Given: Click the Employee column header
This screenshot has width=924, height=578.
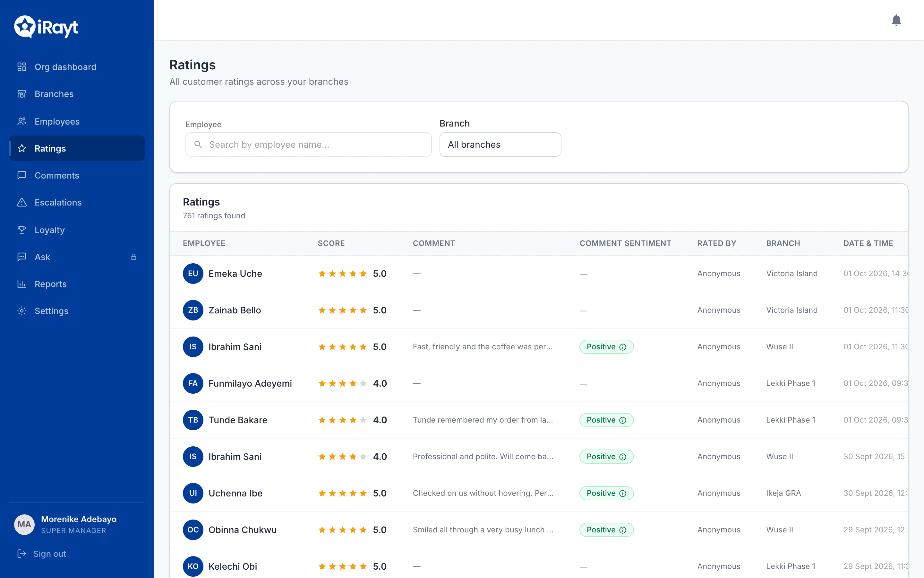Looking at the screenshot, I should click(x=204, y=243).
